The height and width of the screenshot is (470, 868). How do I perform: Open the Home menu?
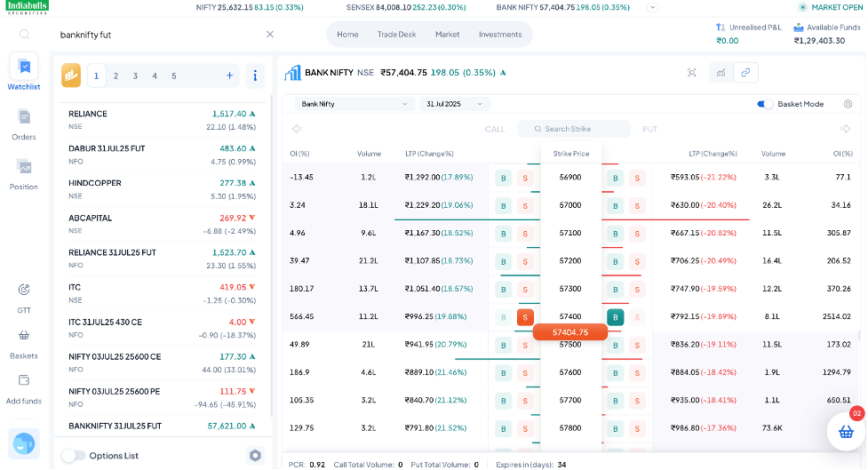347,35
